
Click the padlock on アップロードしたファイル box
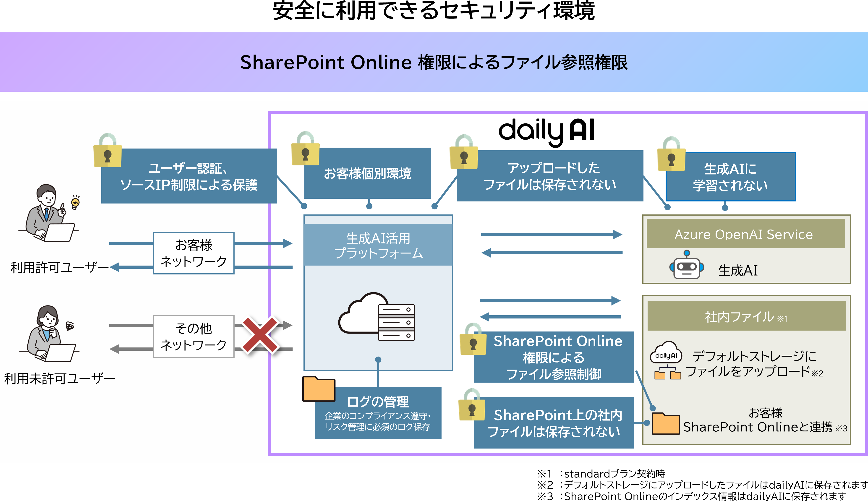tap(464, 152)
